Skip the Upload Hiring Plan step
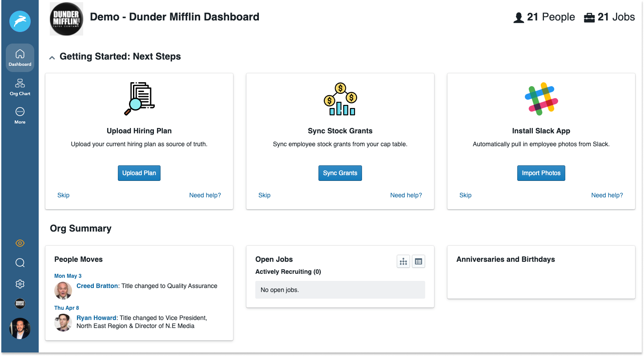The width and height of the screenshot is (644, 356). point(64,195)
